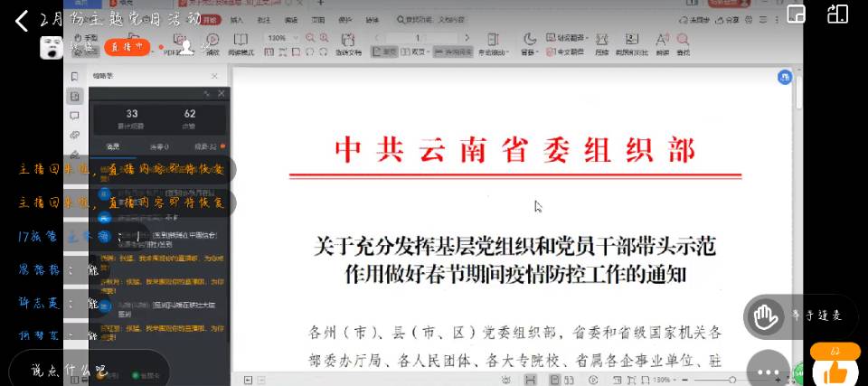Open the auto scroll dropdown

[492, 43]
